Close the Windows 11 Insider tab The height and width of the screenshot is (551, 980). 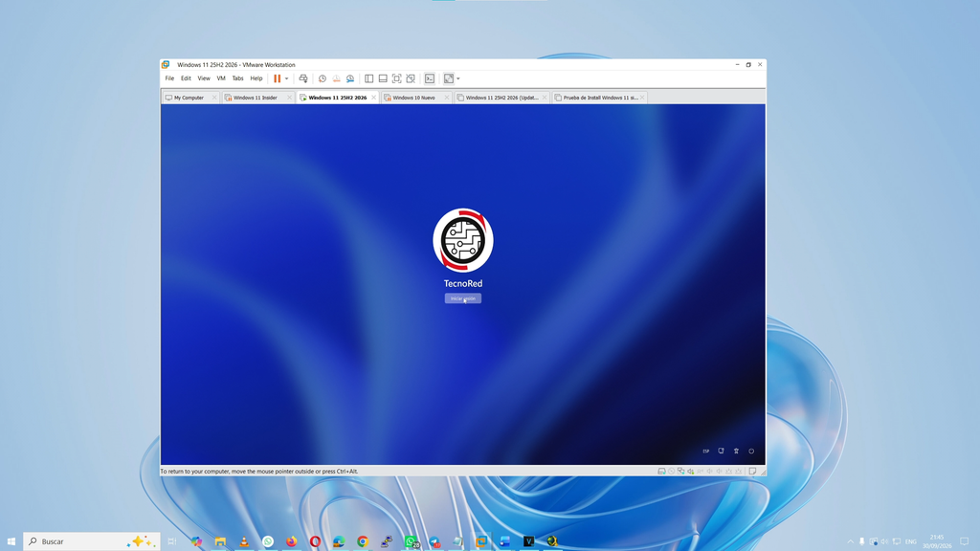click(x=289, y=98)
